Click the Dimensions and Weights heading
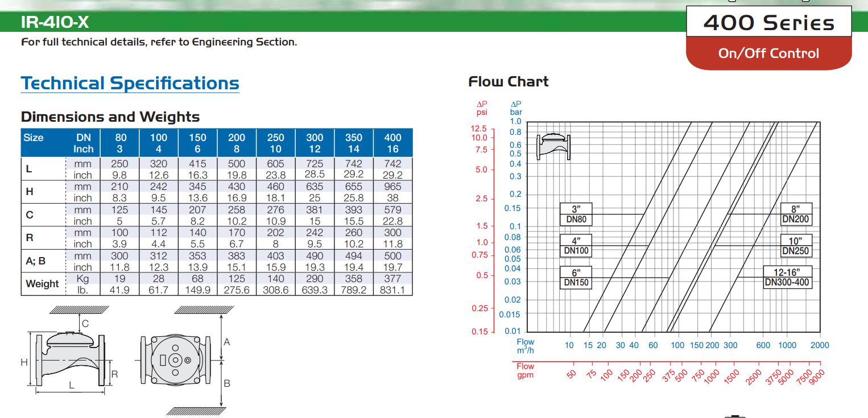 pyautogui.click(x=110, y=117)
